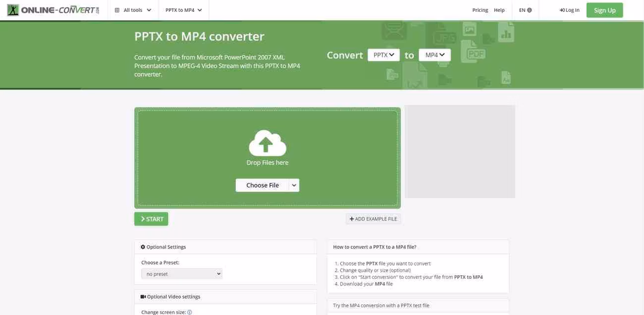Expand the PPTX source format dropdown
The width and height of the screenshot is (644, 315).
(x=383, y=55)
